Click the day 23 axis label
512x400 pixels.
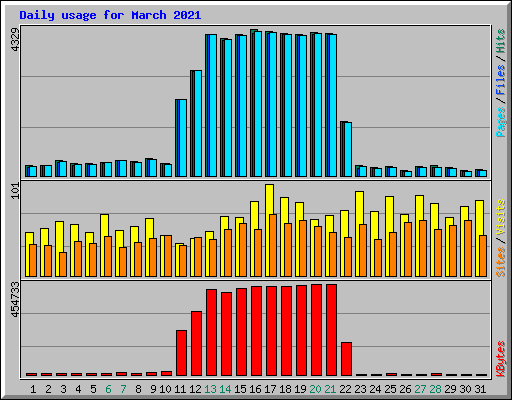(360, 389)
